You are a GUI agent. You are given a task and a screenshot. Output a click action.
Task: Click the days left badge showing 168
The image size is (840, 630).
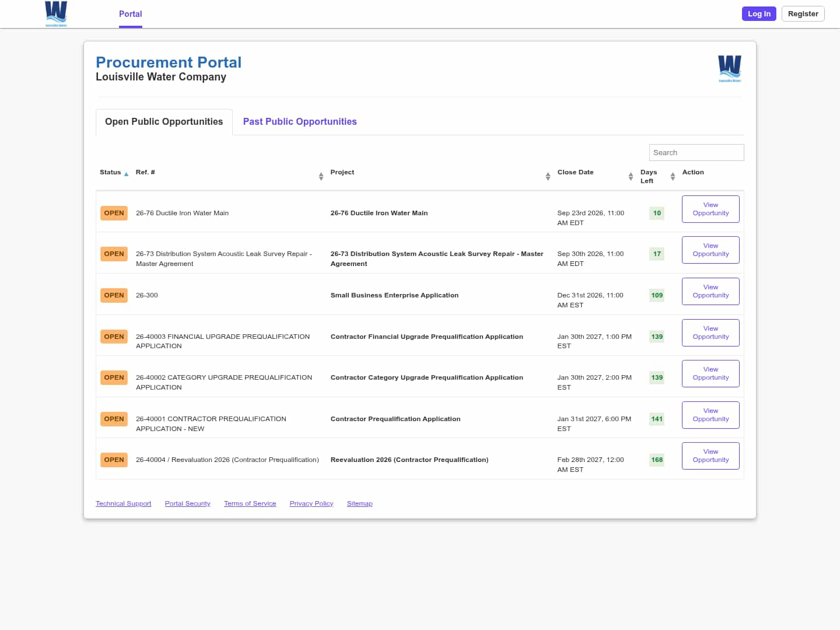click(x=657, y=460)
